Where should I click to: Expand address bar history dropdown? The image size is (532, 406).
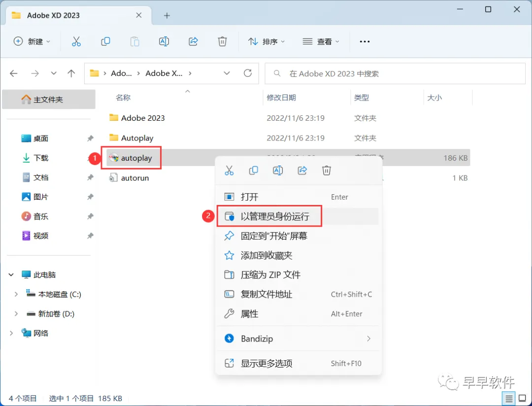[x=227, y=73]
